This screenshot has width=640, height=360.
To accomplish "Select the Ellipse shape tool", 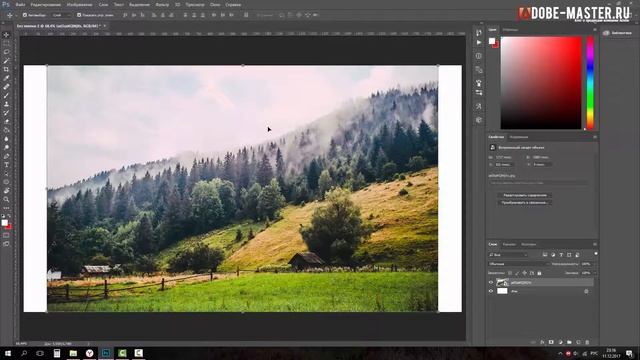I will (x=6, y=182).
